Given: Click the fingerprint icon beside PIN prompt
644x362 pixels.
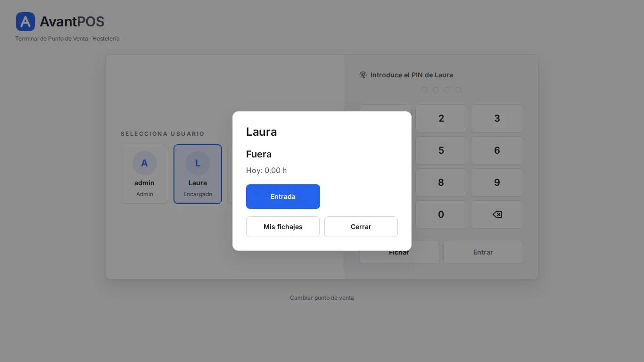Looking at the screenshot, I should 363,75.
